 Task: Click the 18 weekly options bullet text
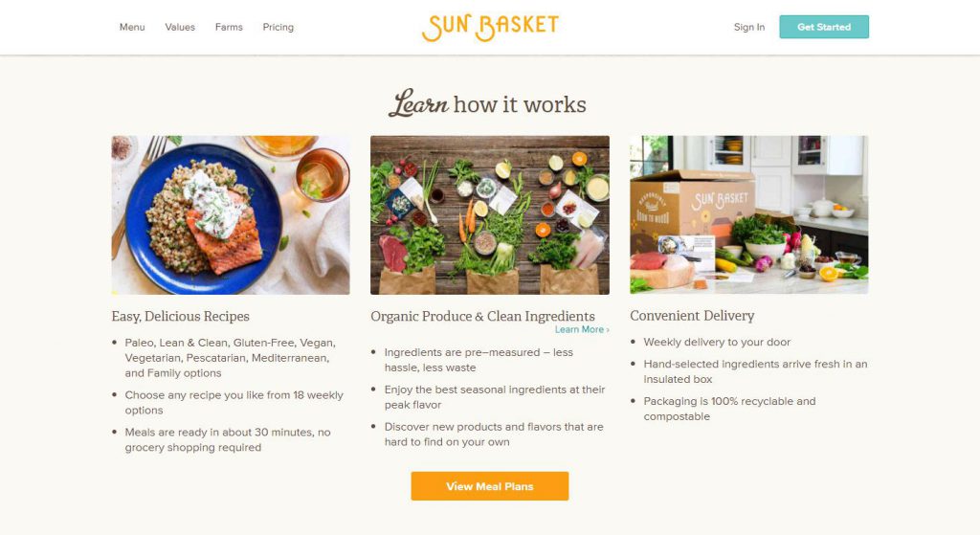point(234,403)
